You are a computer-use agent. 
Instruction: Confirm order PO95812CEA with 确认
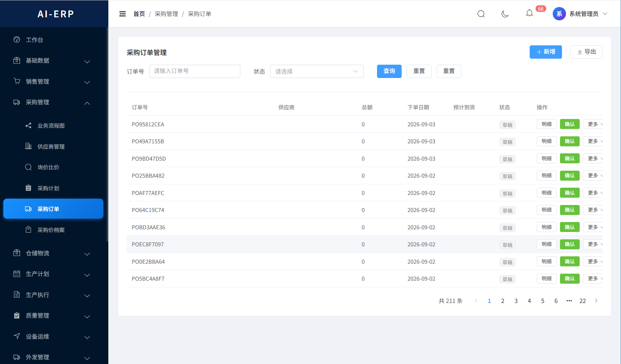tap(570, 124)
